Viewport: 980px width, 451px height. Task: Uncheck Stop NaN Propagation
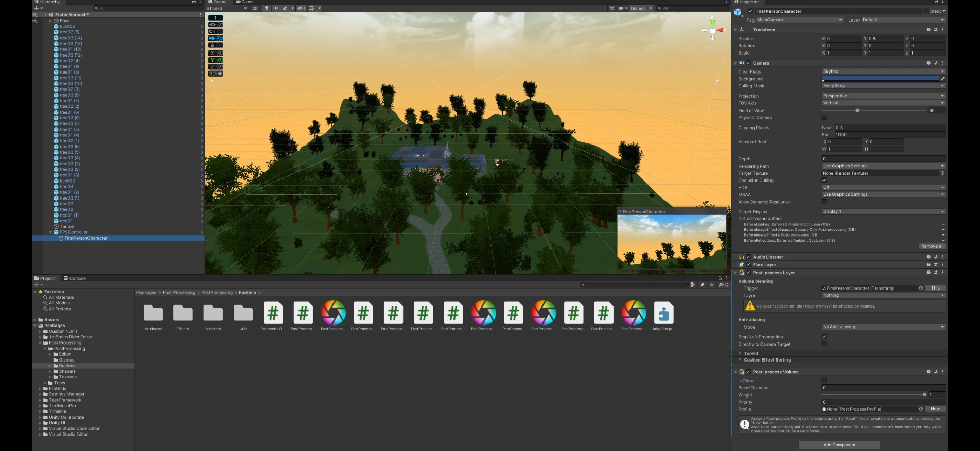coord(824,337)
